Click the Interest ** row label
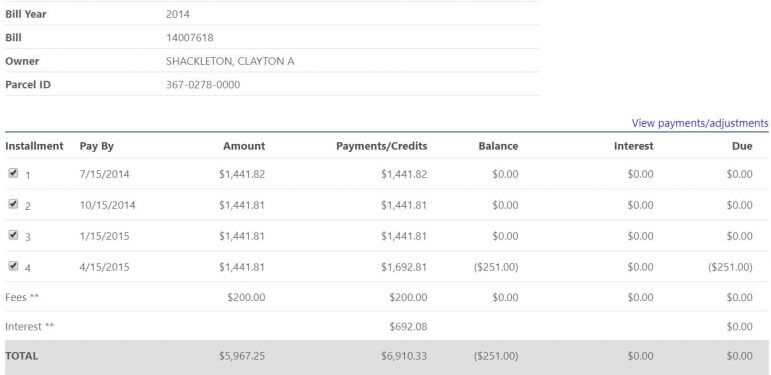 point(30,326)
